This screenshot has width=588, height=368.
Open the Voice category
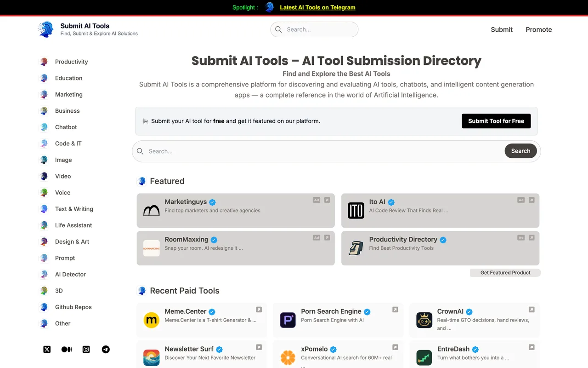click(62, 193)
